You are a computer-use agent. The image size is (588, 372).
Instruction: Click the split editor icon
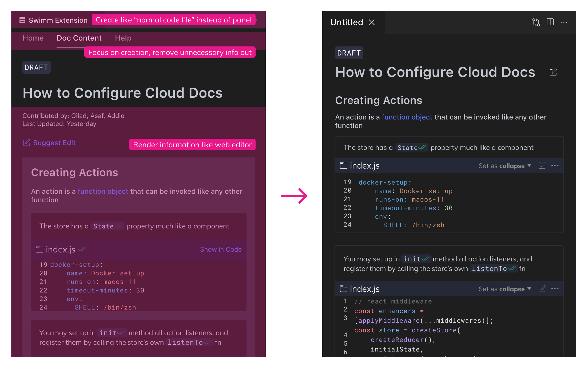point(550,22)
